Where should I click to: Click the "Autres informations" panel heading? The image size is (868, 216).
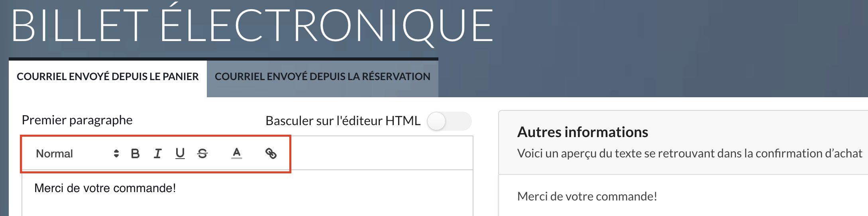coord(583,132)
